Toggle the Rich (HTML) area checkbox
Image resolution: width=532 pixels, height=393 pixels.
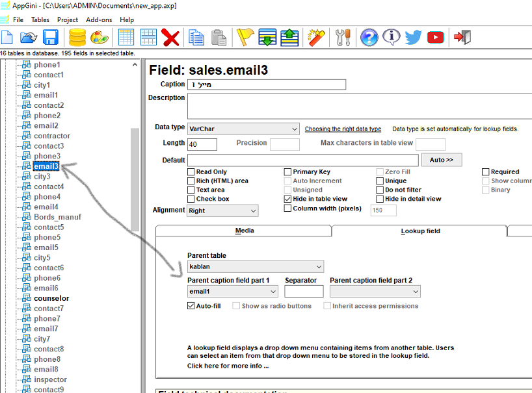191,181
